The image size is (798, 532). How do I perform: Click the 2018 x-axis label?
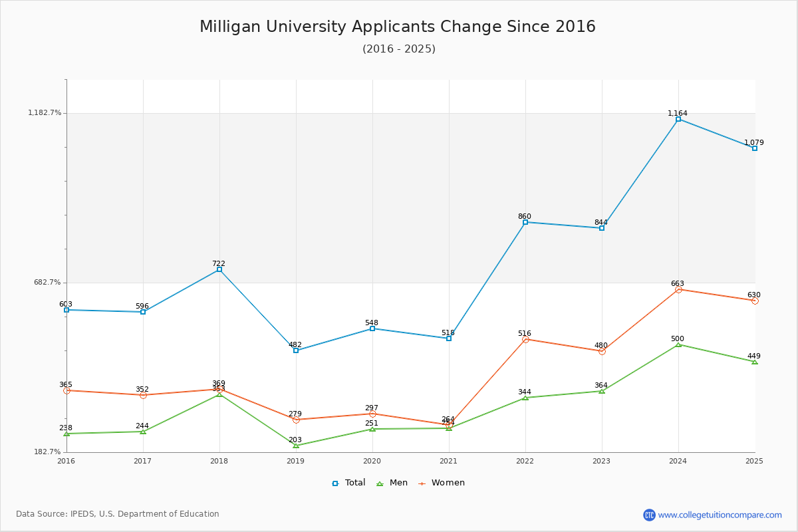[x=219, y=461]
